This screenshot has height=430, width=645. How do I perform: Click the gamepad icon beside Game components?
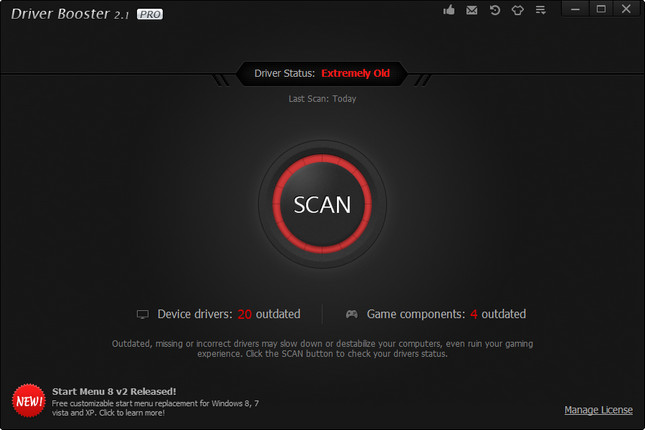pyautogui.click(x=351, y=314)
